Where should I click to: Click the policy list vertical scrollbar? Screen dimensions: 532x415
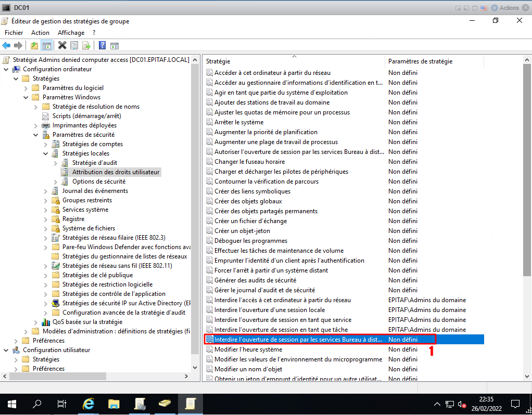pos(527,208)
